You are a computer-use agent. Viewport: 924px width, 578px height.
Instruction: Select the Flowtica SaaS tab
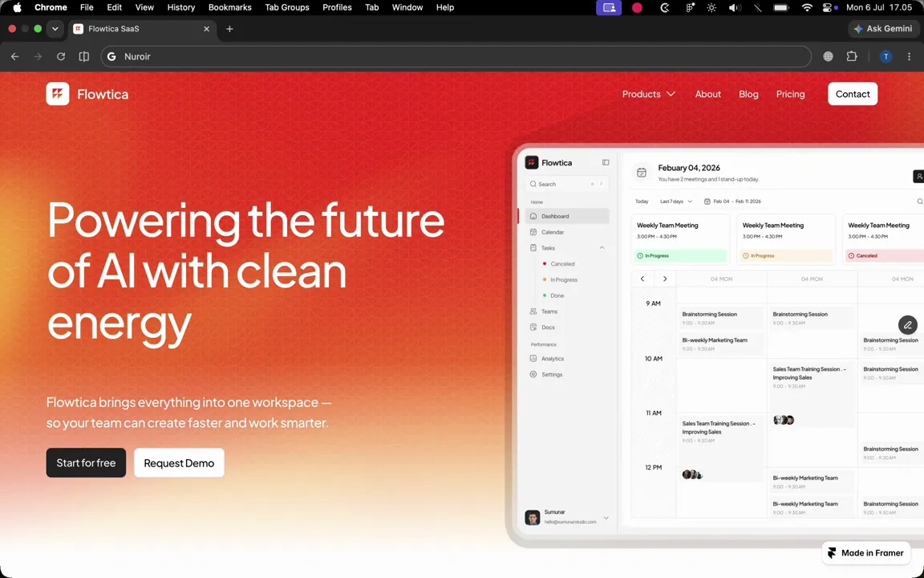(x=141, y=29)
